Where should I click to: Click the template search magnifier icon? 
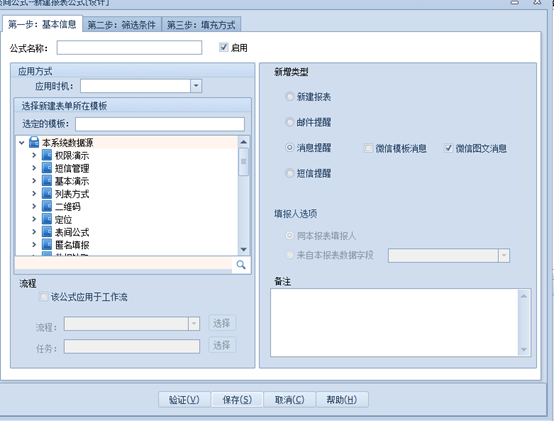[241, 265]
